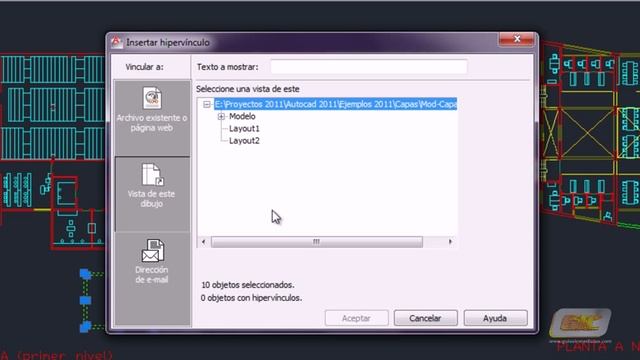
Task: Click the 'Seleccione una vista de este' label
Action: [x=248, y=89]
